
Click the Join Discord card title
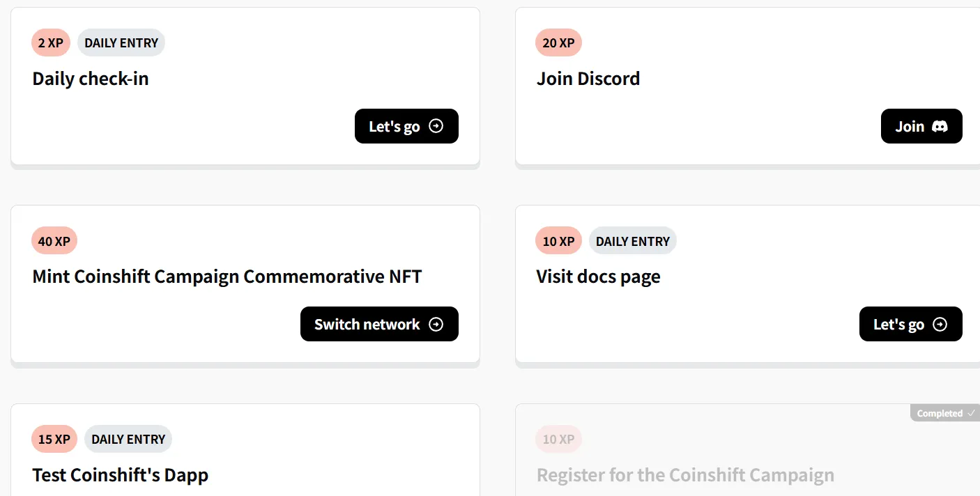click(x=588, y=79)
